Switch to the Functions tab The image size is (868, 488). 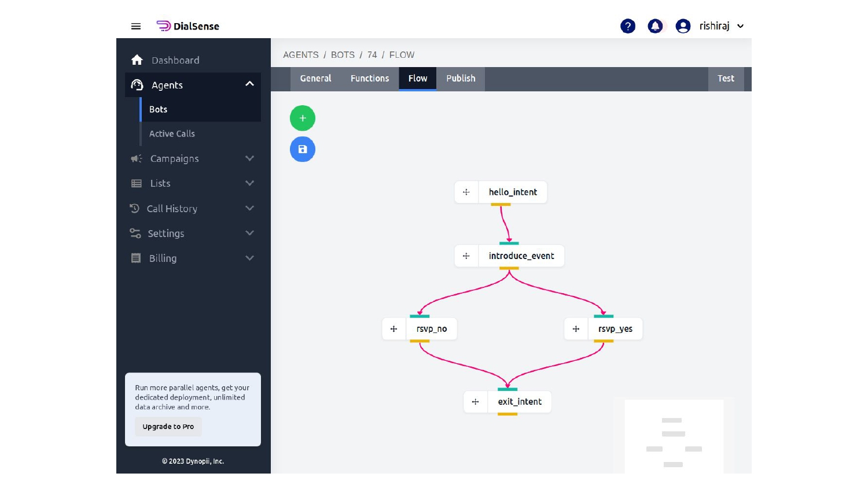click(x=370, y=79)
